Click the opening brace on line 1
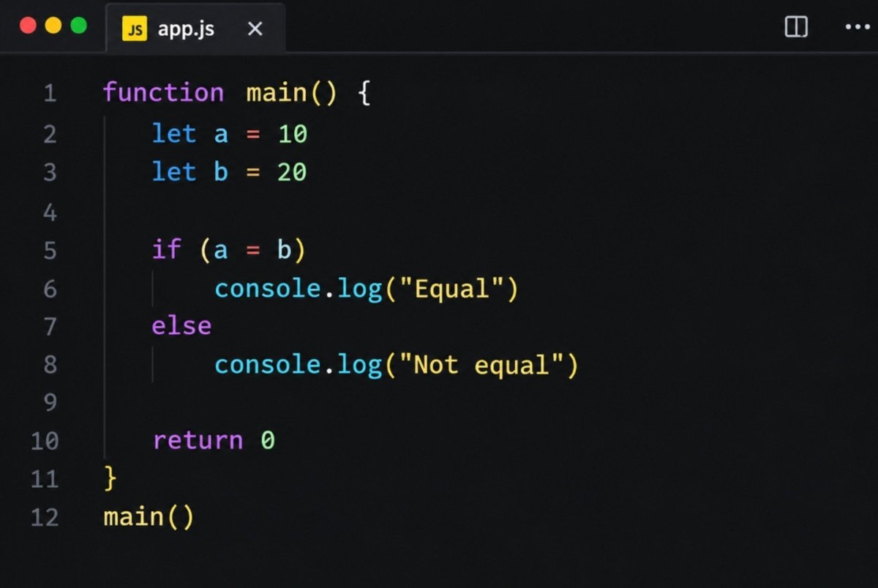 coord(364,94)
